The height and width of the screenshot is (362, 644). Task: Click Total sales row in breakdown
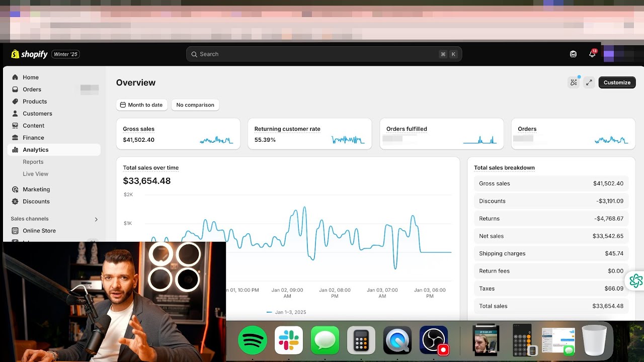tap(551, 306)
